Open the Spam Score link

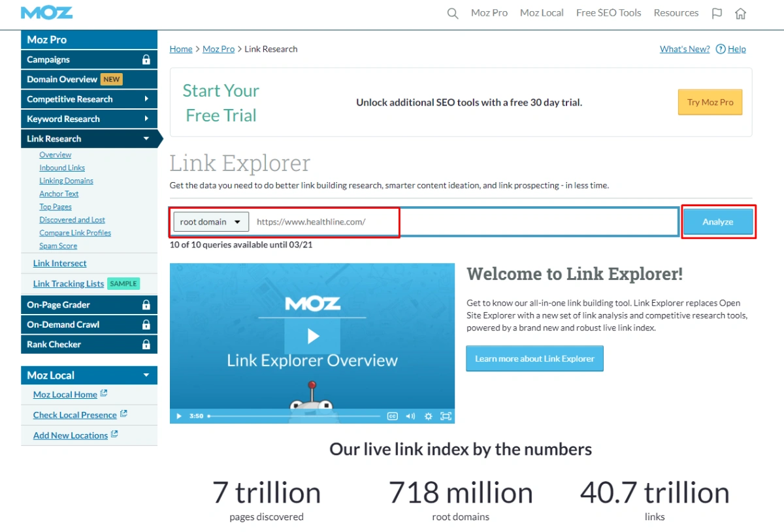(x=58, y=246)
